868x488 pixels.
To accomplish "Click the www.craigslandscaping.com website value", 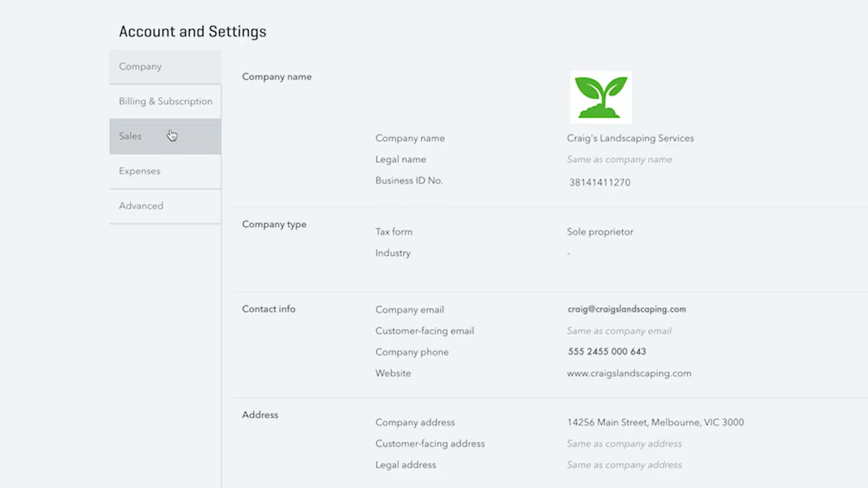I will click(629, 373).
